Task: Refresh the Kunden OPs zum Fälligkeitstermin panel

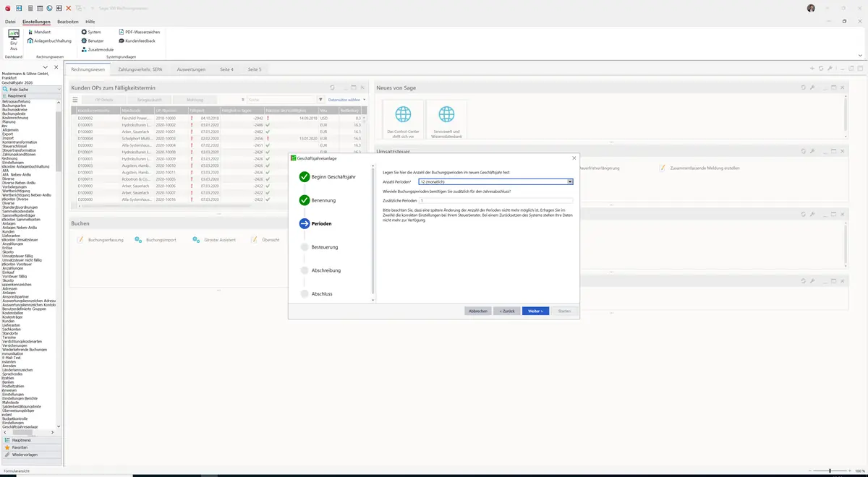Action: [x=332, y=87]
